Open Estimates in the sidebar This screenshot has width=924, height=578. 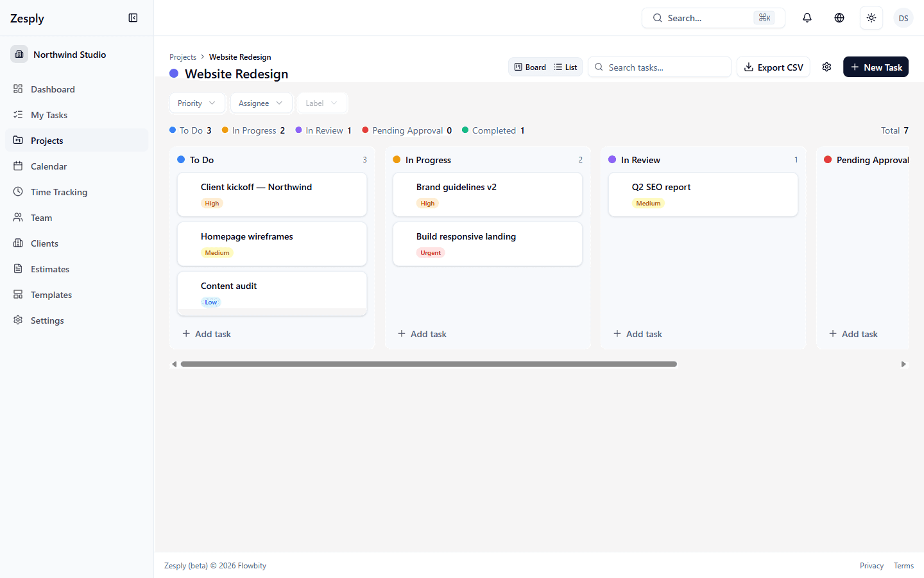coord(76,269)
